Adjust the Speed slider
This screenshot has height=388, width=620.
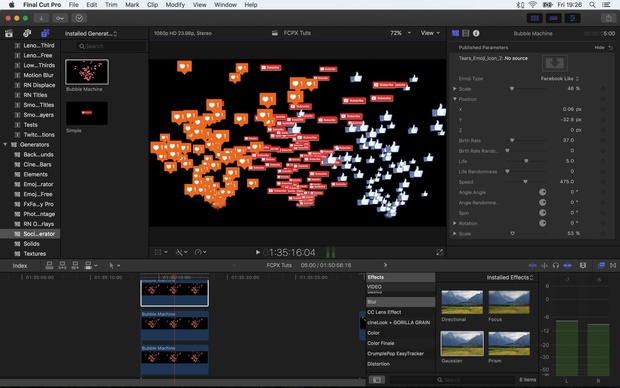click(525, 182)
